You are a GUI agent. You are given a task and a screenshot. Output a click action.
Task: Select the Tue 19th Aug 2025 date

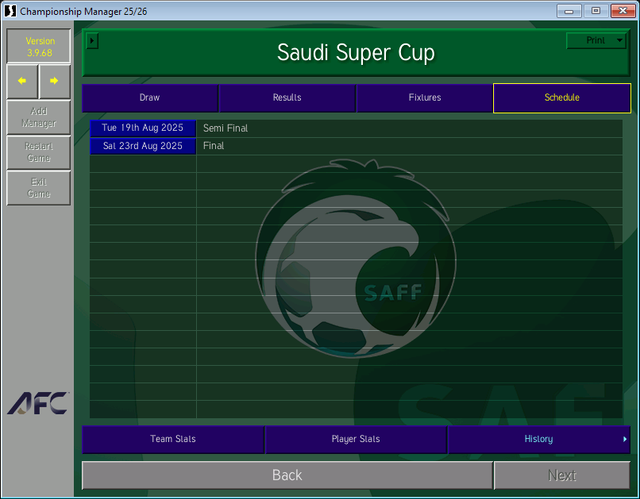pos(143,128)
